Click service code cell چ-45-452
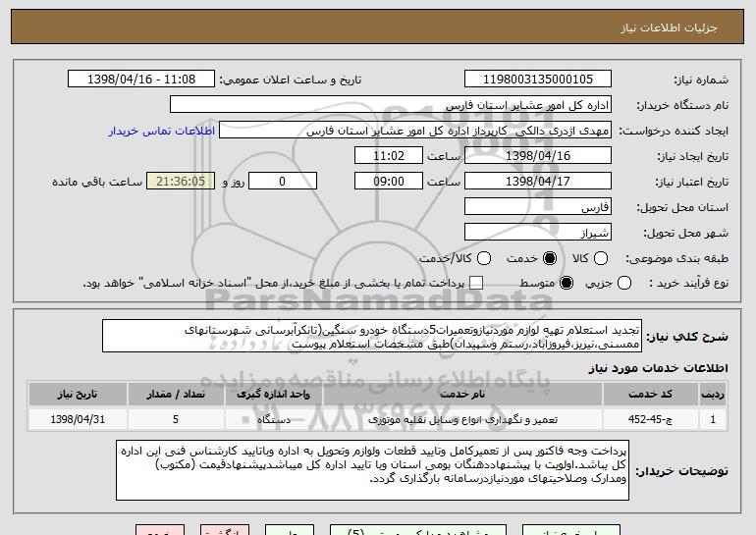Viewport: 756px width, 535px height. 650,419
